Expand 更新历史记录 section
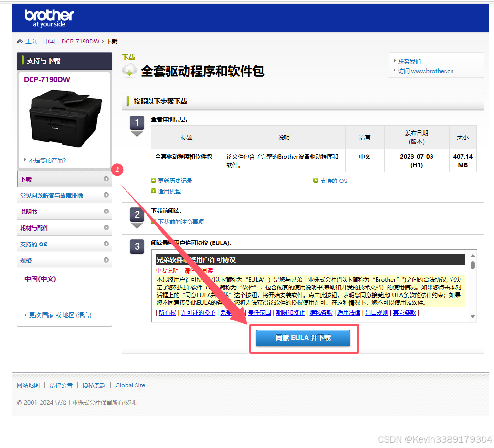The width and height of the screenshot is (494, 448). (x=175, y=181)
